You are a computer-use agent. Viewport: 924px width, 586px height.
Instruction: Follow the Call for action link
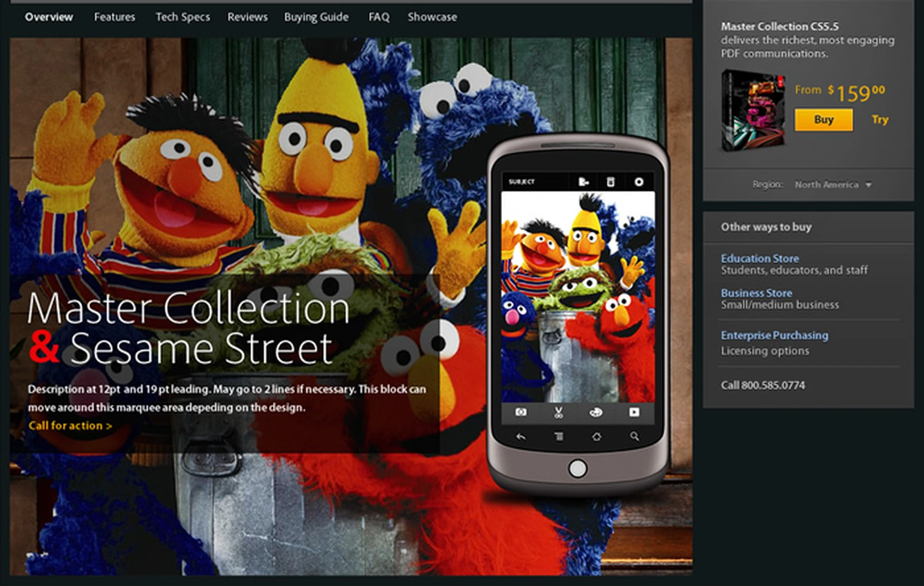[x=70, y=426]
